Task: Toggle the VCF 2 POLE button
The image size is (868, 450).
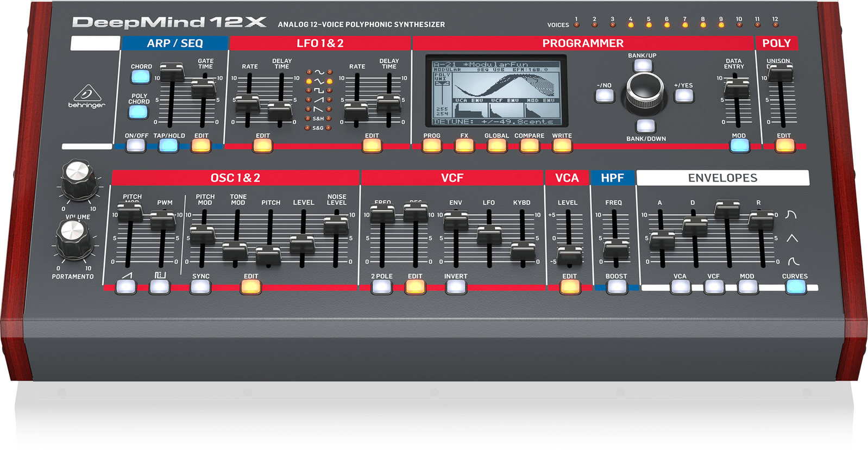Action: pos(381,286)
